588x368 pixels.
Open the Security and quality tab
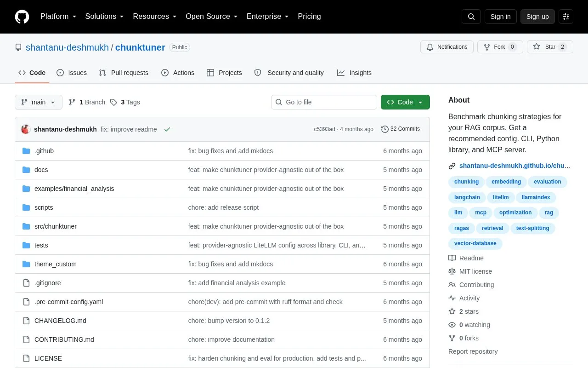coord(289,73)
